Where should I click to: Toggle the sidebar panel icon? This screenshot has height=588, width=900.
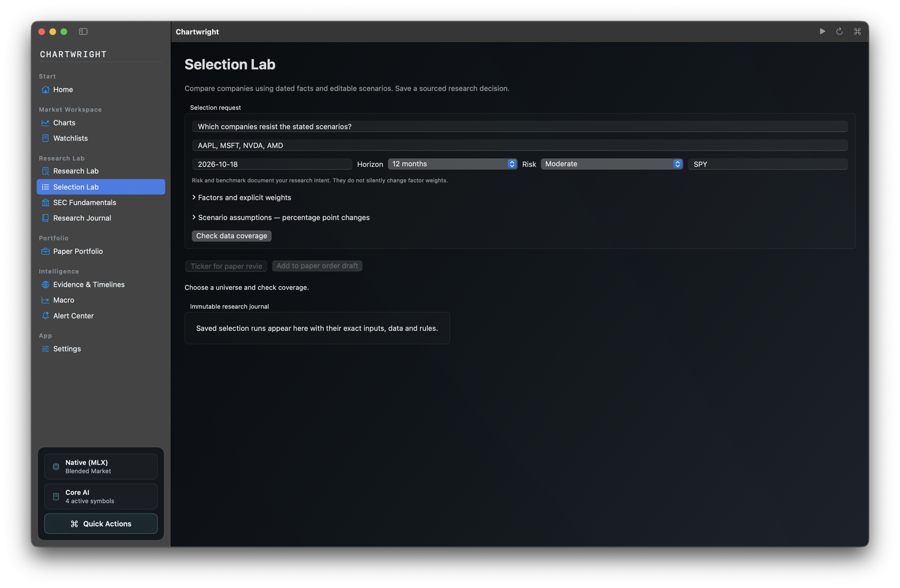(83, 31)
